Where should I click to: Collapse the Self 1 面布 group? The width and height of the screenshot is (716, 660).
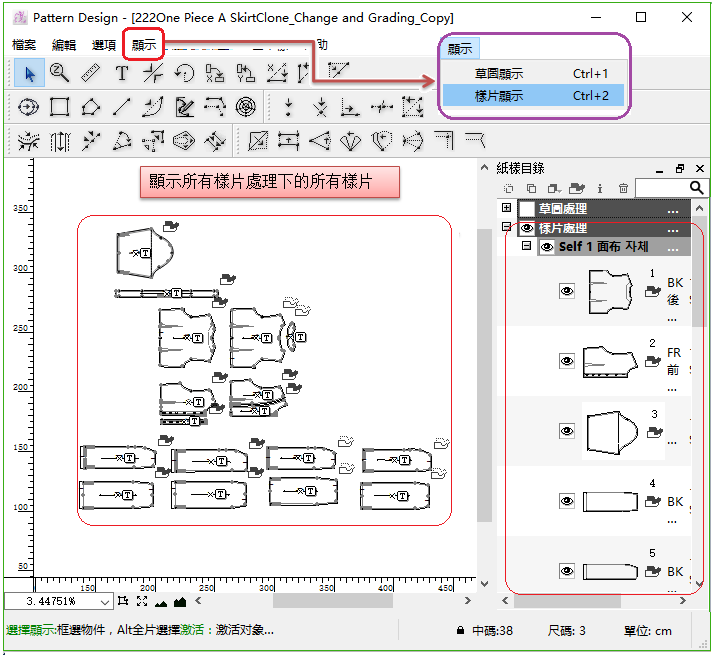(526, 246)
